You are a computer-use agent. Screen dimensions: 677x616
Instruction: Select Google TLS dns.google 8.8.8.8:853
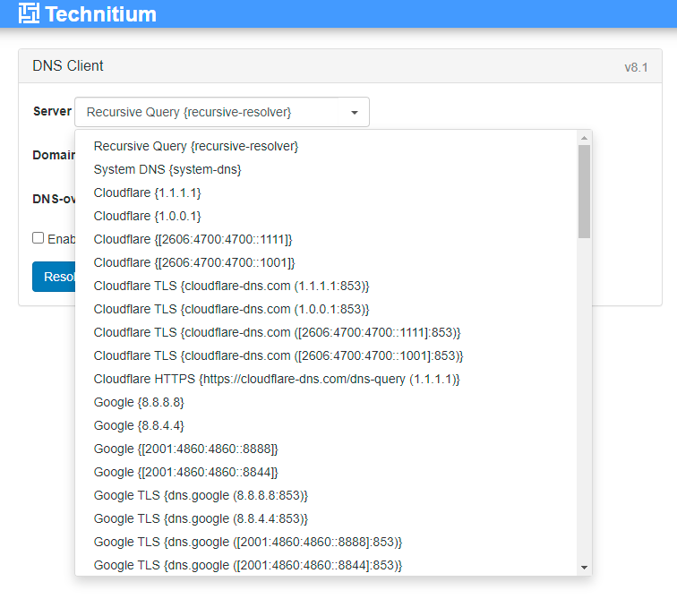[x=201, y=495]
